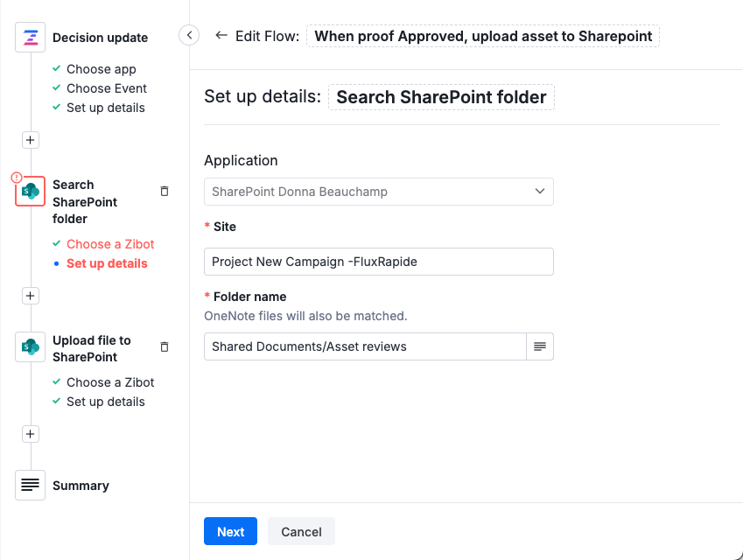Click Set up details under Search SharePoint folder

[x=107, y=262]
